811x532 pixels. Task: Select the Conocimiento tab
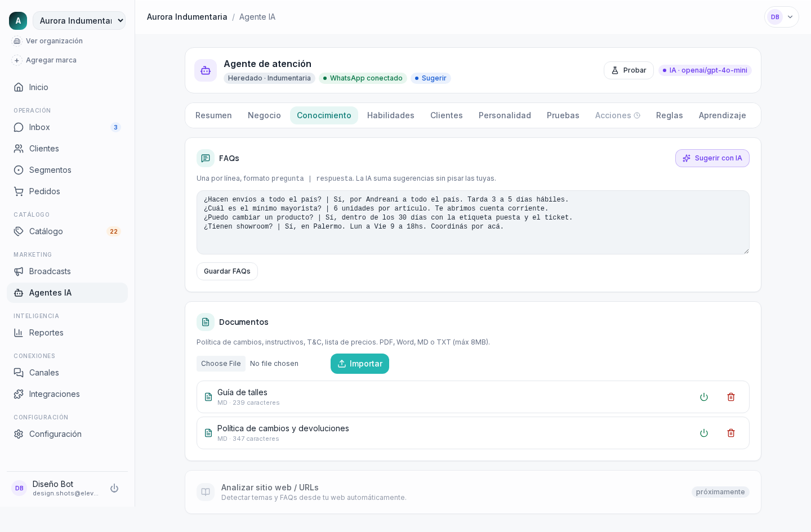click(324, 115)
